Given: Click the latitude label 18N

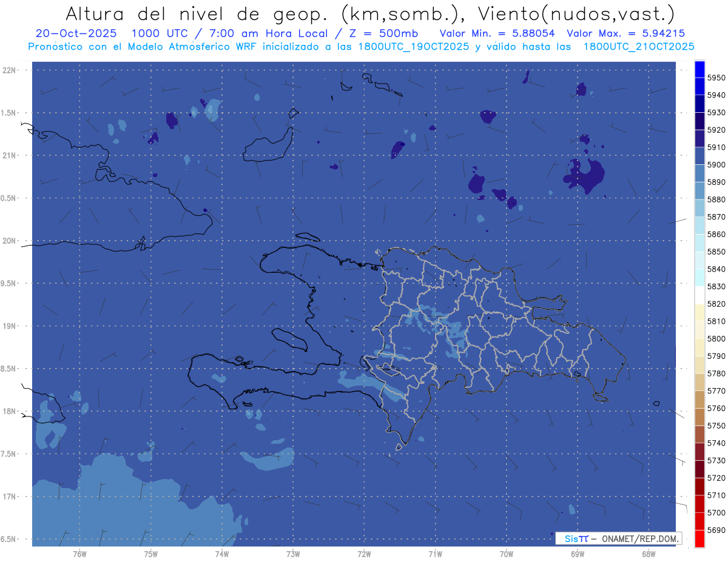Looking at the screenshot, I should pyautogui.click(x=8, y=412).
